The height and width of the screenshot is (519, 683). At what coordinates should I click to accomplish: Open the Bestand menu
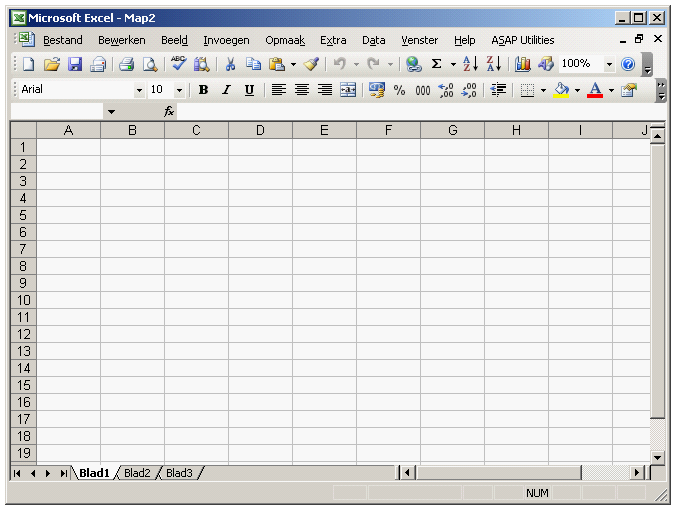63,40
